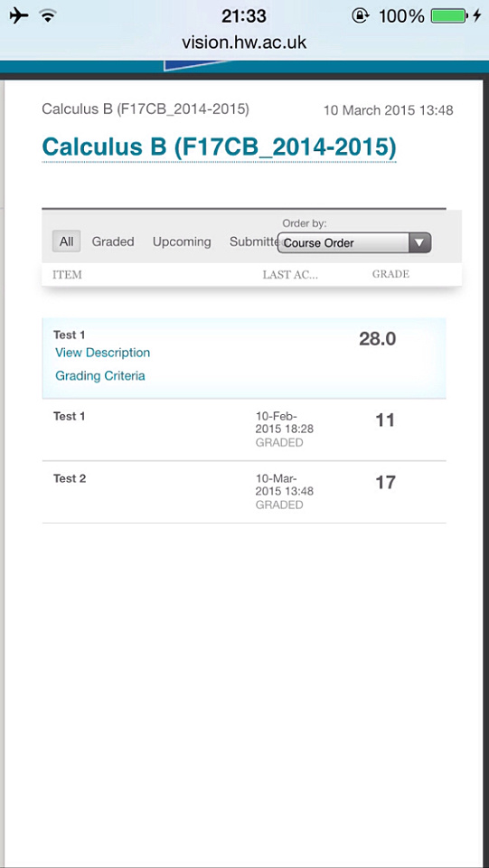Switch to the Upcoming filter
Screen dimensions: 489x868
(182, 242)
